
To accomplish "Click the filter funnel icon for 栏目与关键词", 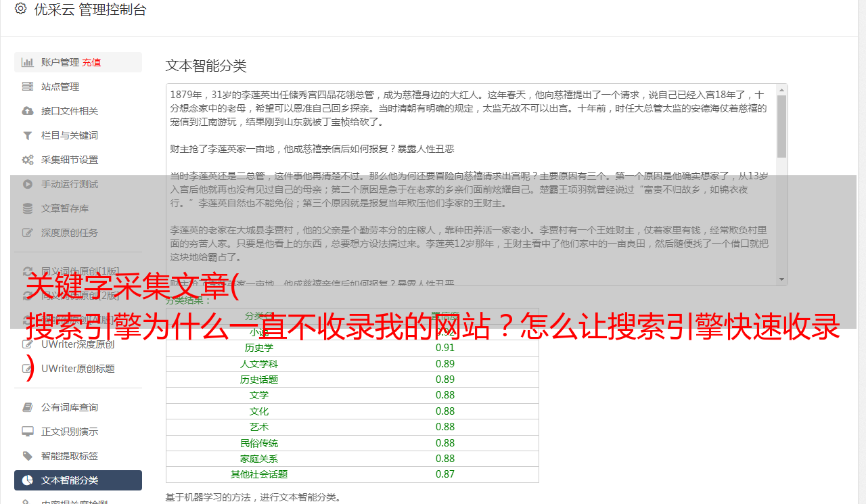I will click(x=28, y=135).
